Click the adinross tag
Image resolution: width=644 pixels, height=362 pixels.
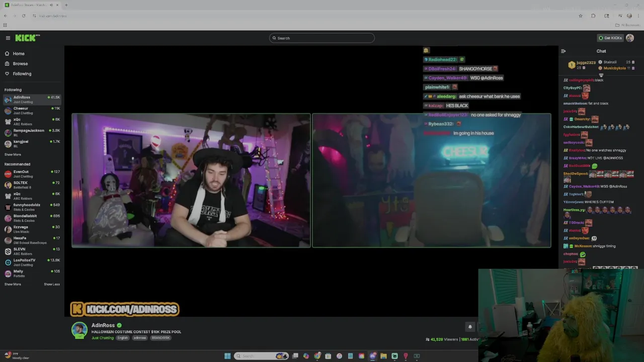(139, 338)
